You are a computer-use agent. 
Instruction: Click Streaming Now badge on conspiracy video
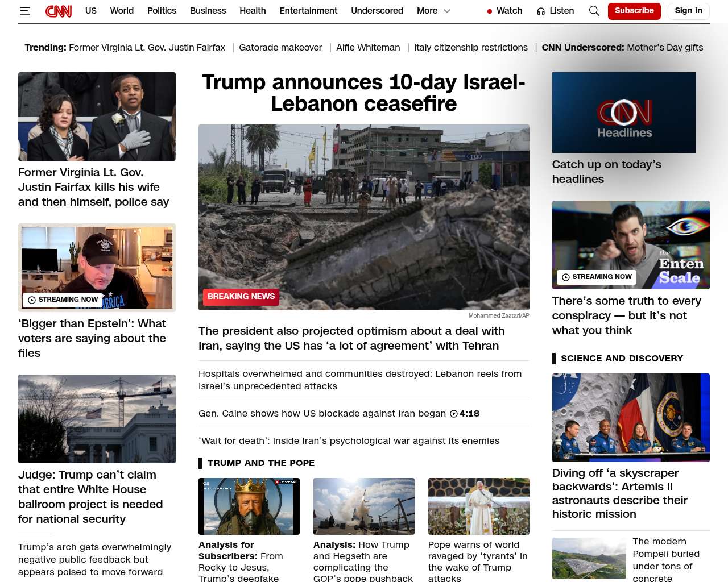597,277
